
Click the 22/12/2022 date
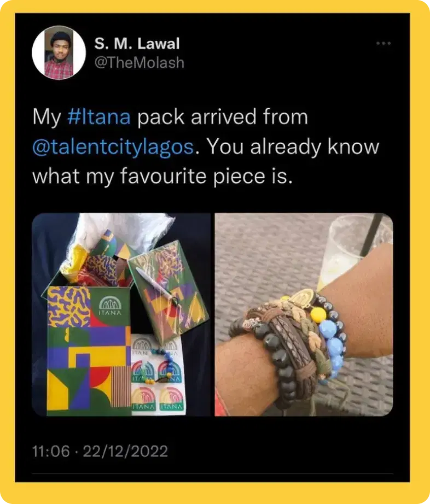coord(125,451)
